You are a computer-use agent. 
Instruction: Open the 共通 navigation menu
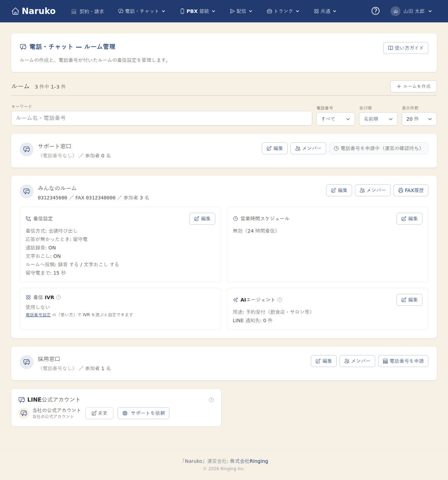click(x=325, y=11)
